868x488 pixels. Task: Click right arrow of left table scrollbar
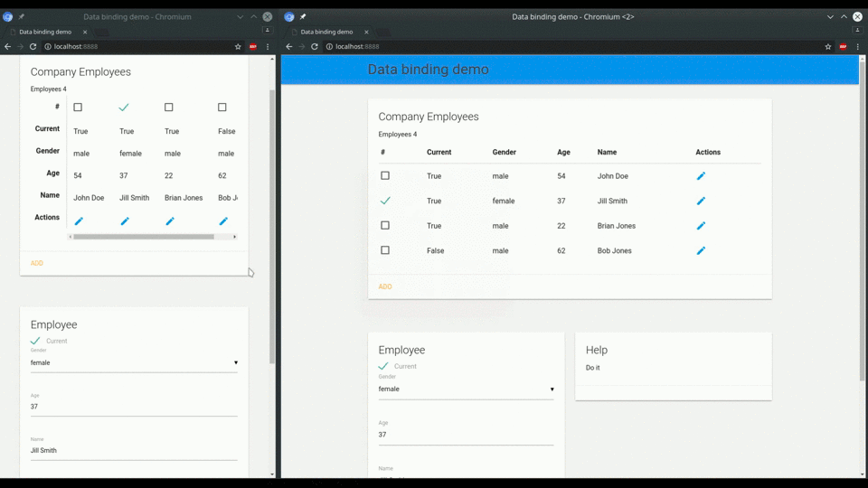pyautogui.click(x=235, y=237)
